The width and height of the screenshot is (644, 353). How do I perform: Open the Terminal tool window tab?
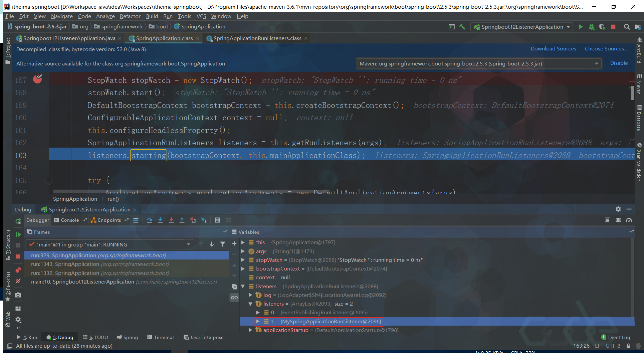(161, 337)
